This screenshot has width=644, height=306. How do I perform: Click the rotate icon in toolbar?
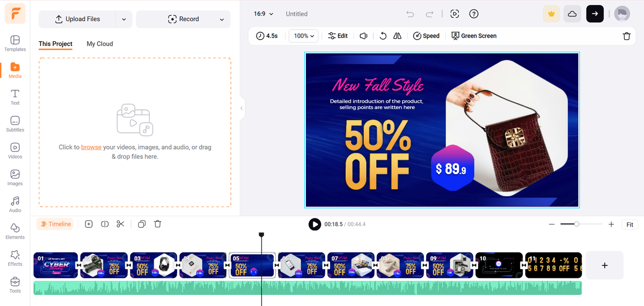coord(383,36)
